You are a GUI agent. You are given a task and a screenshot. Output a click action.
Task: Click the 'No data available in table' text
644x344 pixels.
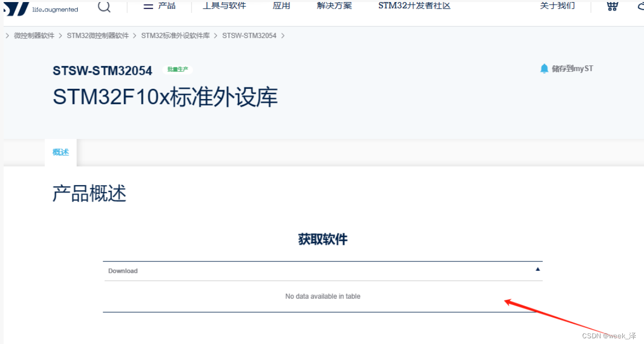tap(323, 296)
